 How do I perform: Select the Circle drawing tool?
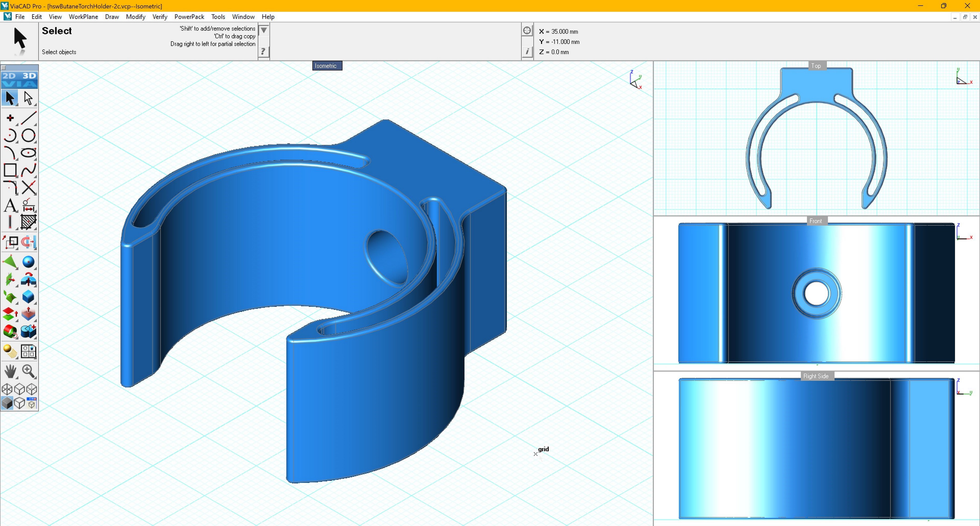pos(28,135)
